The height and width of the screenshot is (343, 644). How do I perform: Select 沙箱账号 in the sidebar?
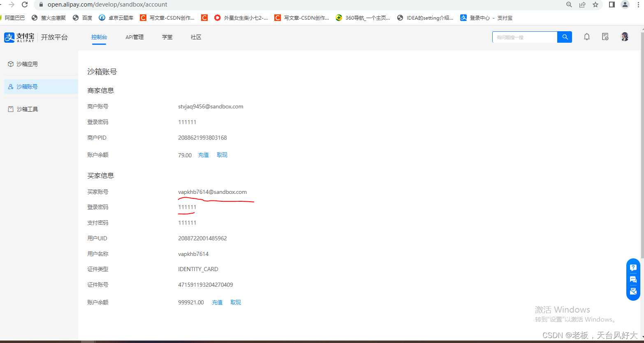pyautogui.click(x=41, y=87)
